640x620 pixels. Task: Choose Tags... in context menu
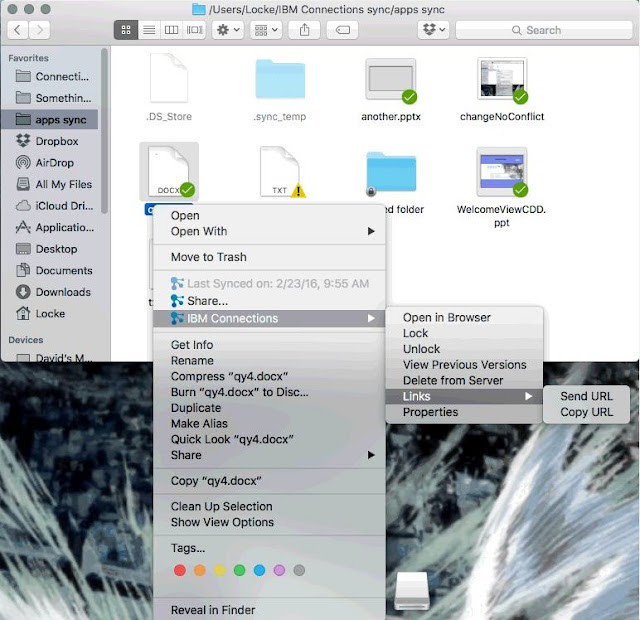coord(269,548)
